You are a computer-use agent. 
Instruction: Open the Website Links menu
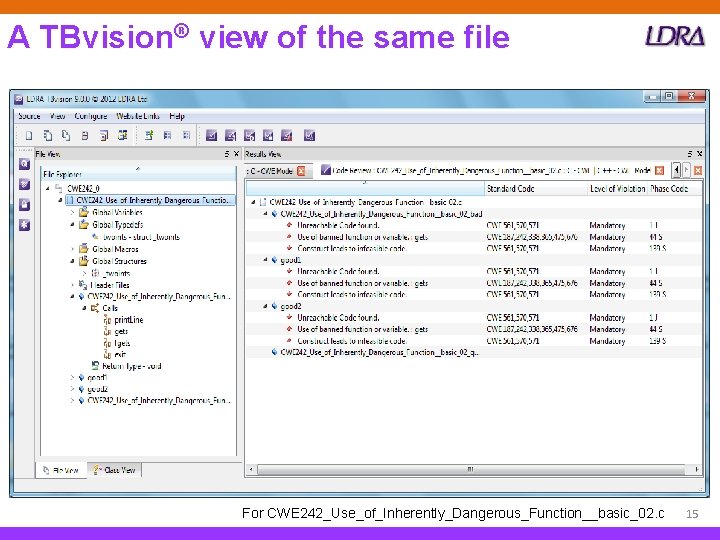coord(138,116)
